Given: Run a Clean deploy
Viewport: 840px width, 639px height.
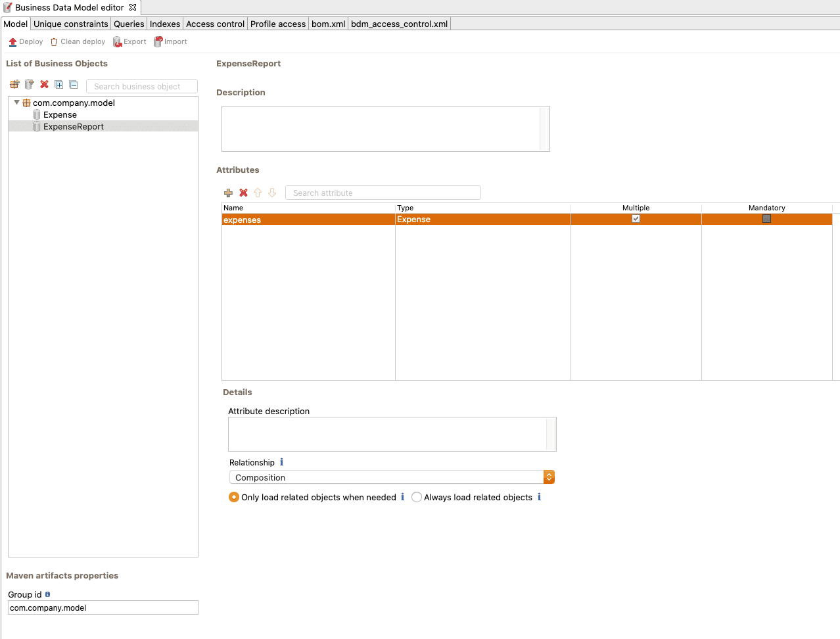Looking at the screenshot, I should (x=78, y=41).
